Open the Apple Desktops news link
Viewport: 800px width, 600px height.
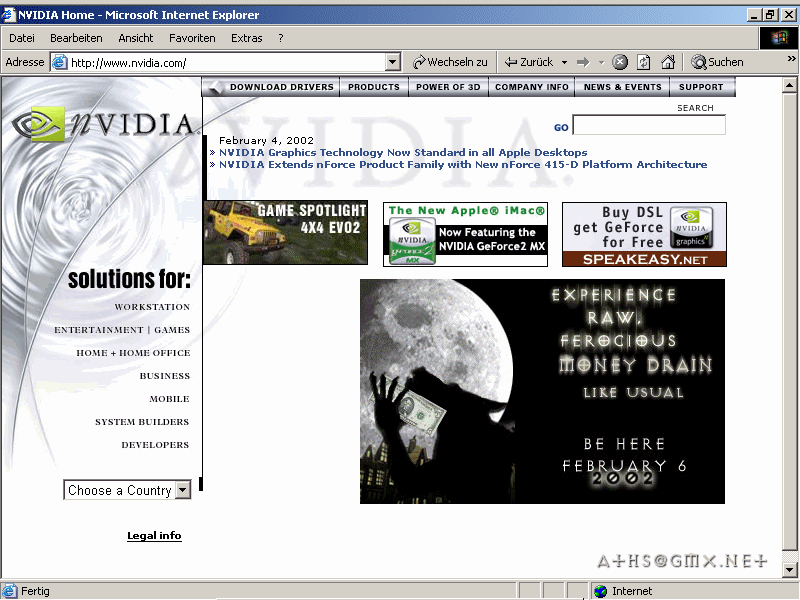pos(403,153)
